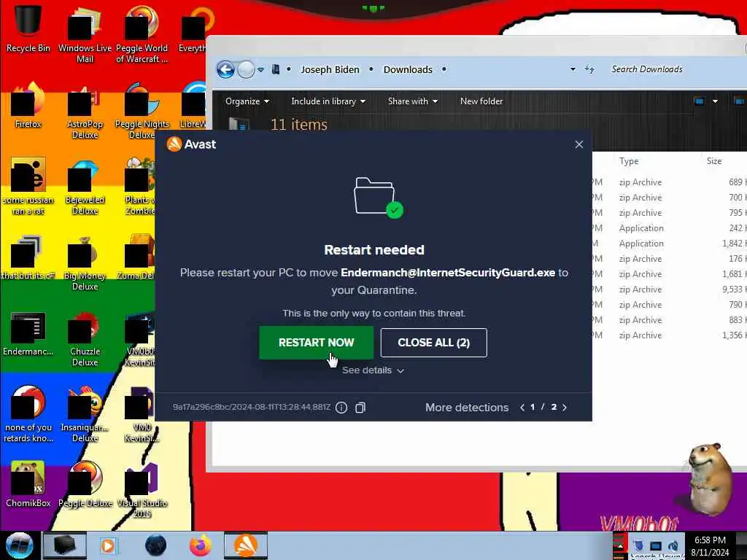The image size is (747, 560).
Task: Open Visual Studio 2015 desktop icon
Action: coord(142,491)
